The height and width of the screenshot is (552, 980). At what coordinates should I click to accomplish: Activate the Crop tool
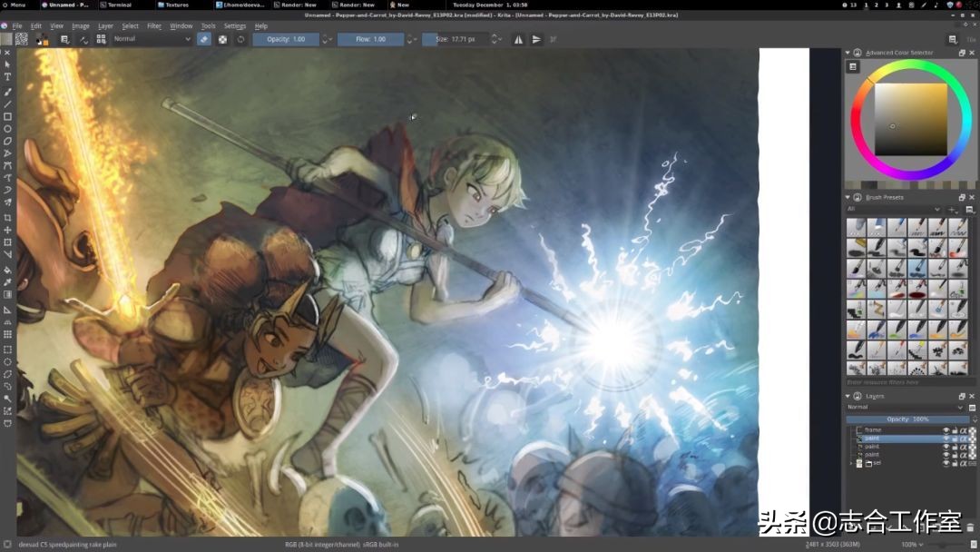point(7,218)
